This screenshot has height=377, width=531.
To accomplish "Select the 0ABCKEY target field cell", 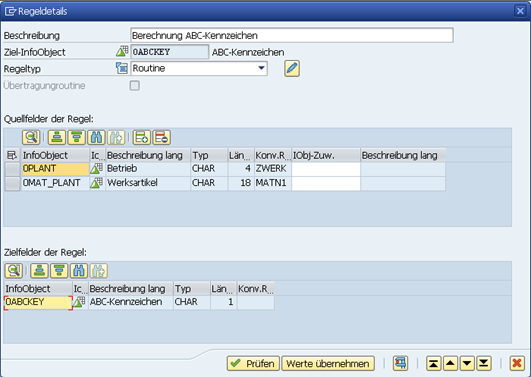I will 38,302.
